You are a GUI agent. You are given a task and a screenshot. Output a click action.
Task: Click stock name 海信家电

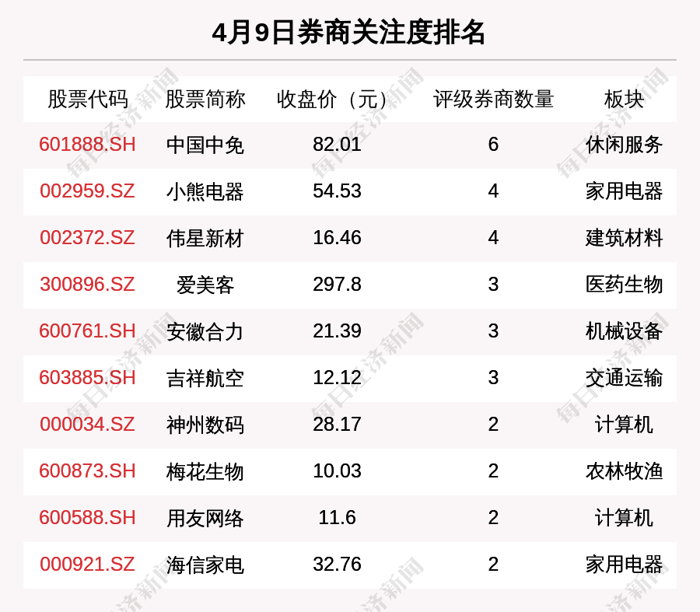pos(205,565)
